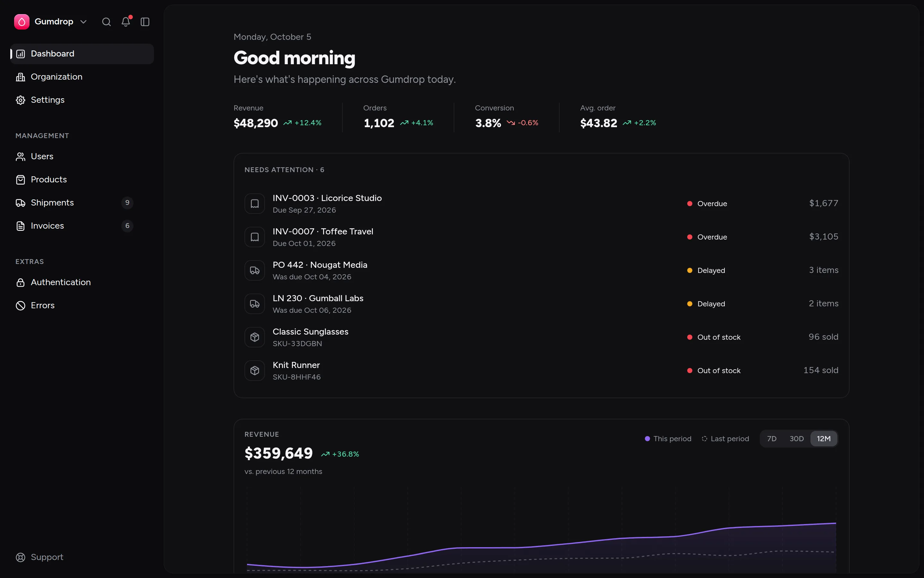Click the SKU-33DGBN label
The height and width of the screenshot is (578, 924).
pyautogui.click(x=297, y=344)
